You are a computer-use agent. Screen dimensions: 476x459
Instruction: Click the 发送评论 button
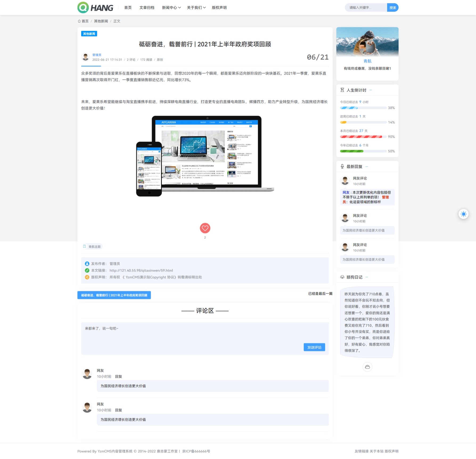[x=314, y=347]
